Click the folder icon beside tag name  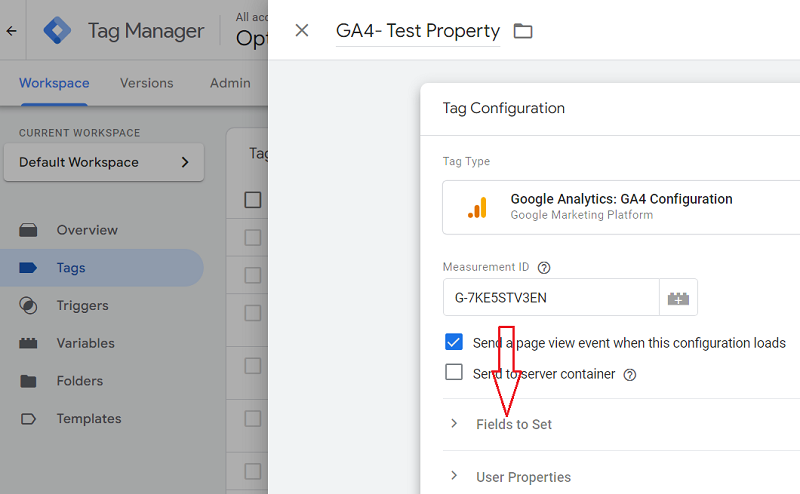[523, 31]
